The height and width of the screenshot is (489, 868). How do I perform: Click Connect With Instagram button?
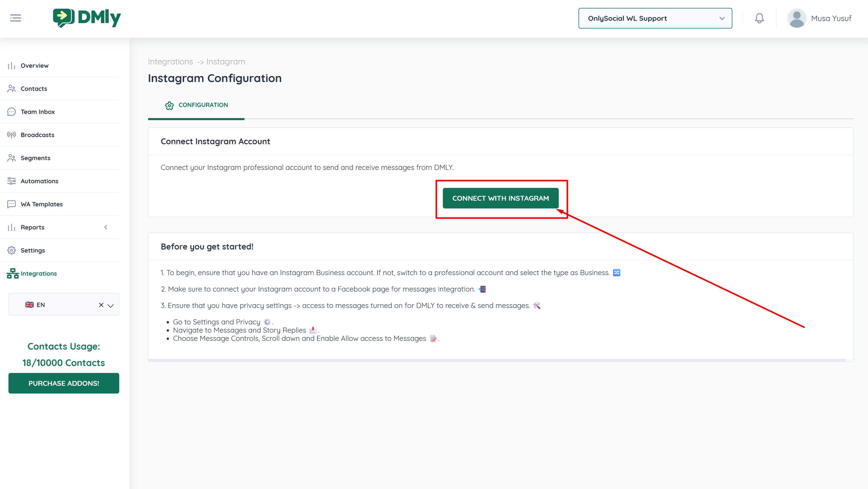tap(500, 198)
